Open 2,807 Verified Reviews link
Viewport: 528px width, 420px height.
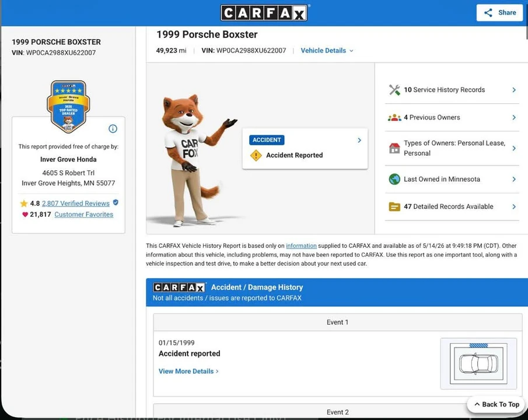(x=76, y=204)
